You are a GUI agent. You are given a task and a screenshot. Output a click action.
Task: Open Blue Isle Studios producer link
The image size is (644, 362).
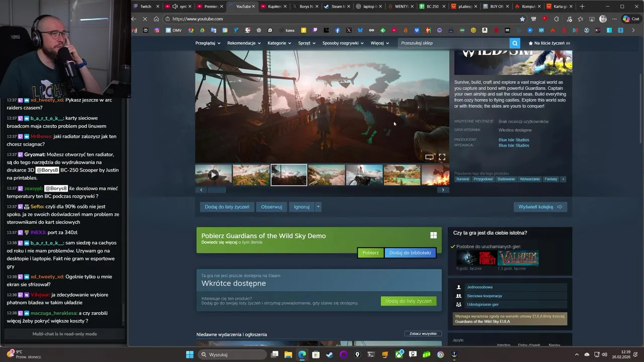tap(514, 140)
